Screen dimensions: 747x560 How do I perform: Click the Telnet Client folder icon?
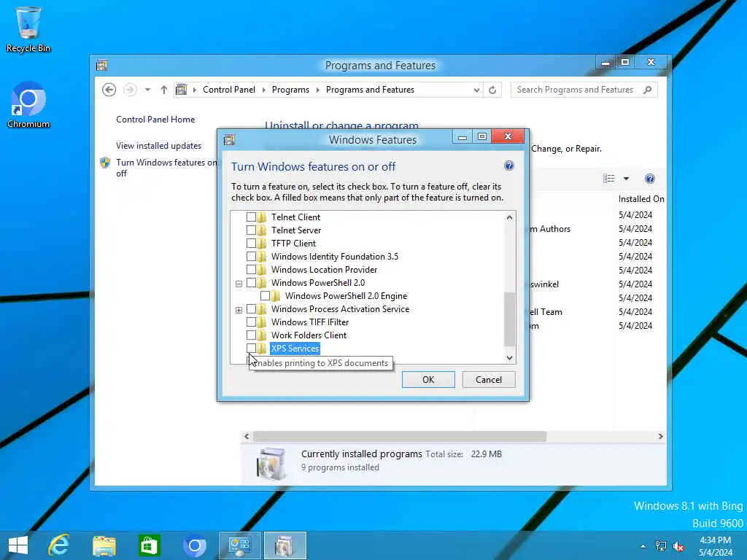point(262,217)
